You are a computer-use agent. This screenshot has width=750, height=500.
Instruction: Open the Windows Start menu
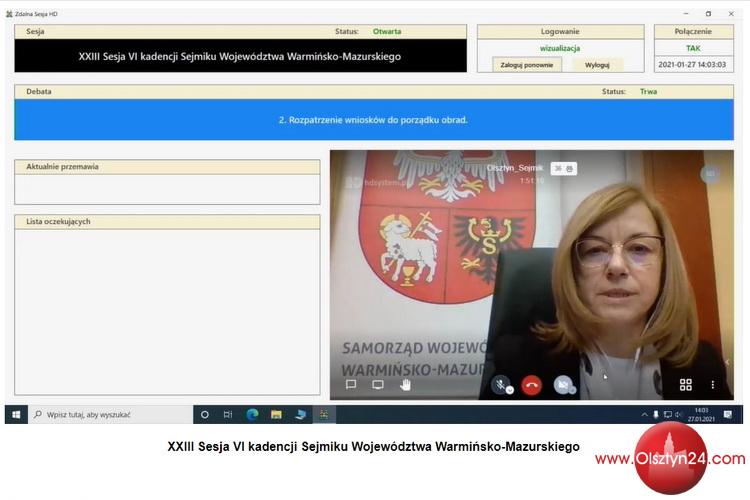[16, 414]
